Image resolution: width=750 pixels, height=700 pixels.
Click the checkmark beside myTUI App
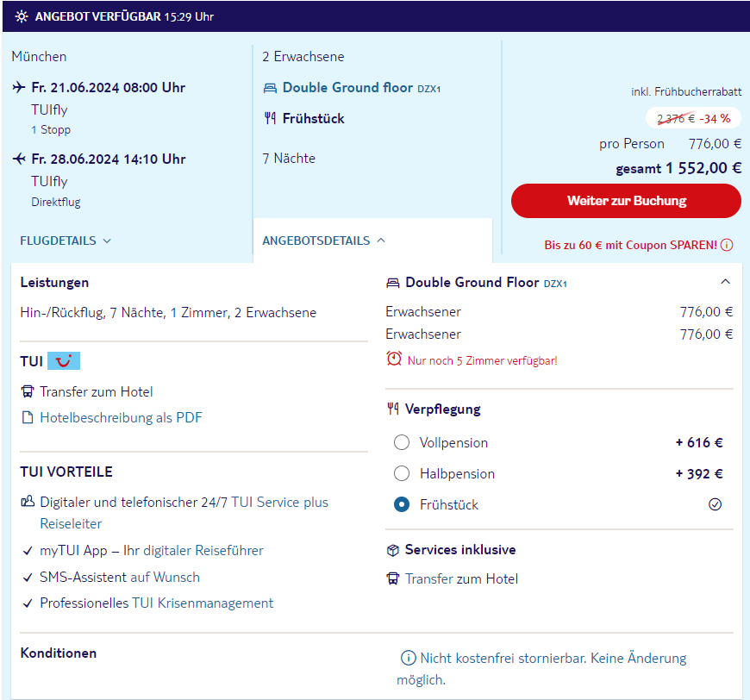pos(28,551)
